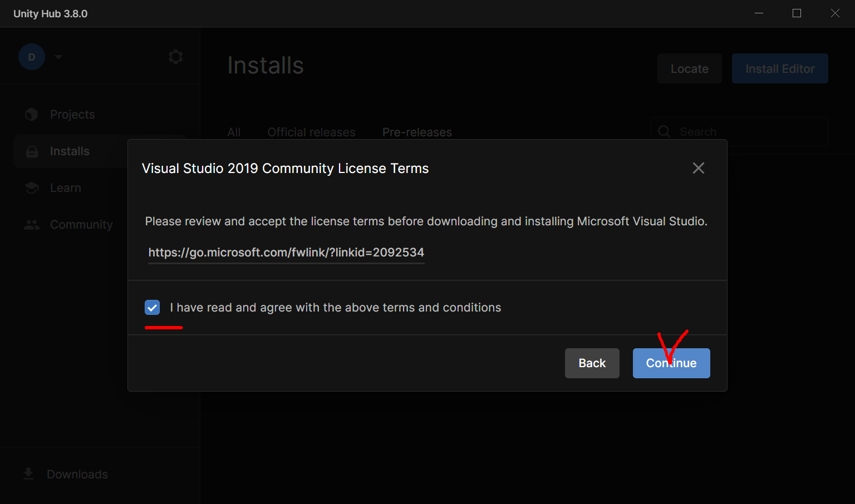Click the Locate button
This screenshot has width=855, height=504.
[690, 68]
